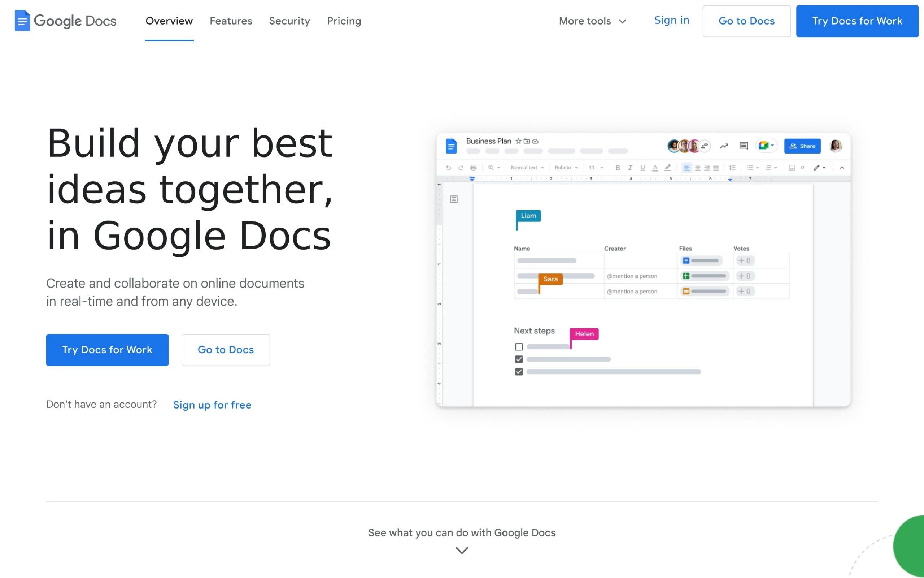Click the undo icon in mockup toolbar
Image resolution: width=924 pixels, height=578 pixels.
coord(449,167)
